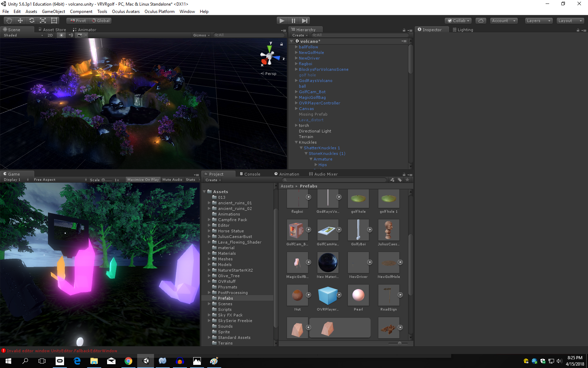The width and height of the screenshot is (588, 368).
Task: Click the Cloud services icon
Action: tap(481, 21)
